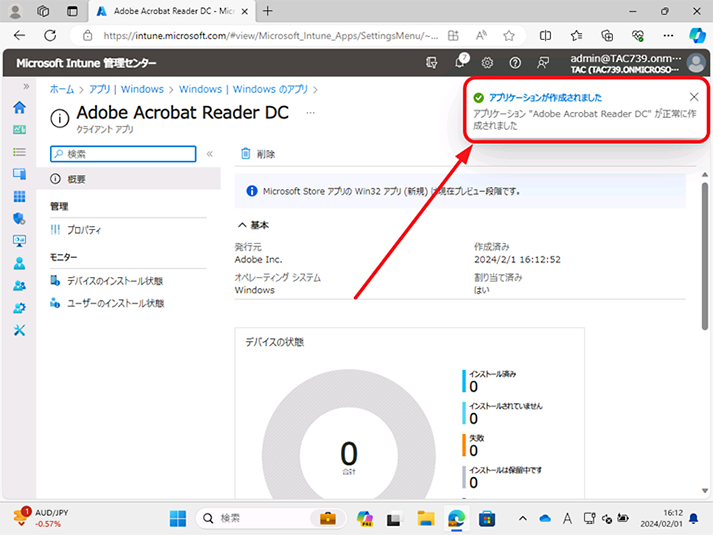The height and width of the screenshot is (535, 713).
Task: Click the vertical scrollbar of content pane
Action: [705, 256]
